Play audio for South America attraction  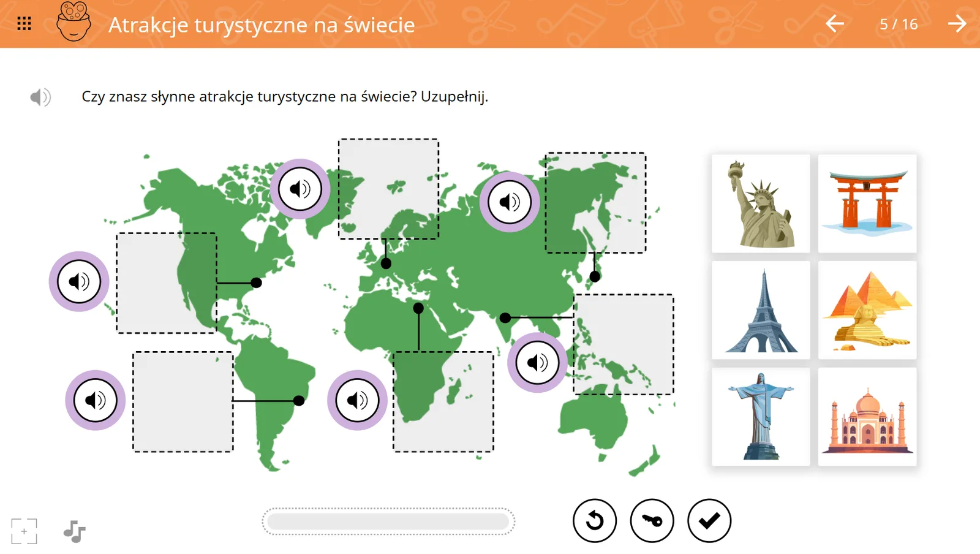pos(96,400)
